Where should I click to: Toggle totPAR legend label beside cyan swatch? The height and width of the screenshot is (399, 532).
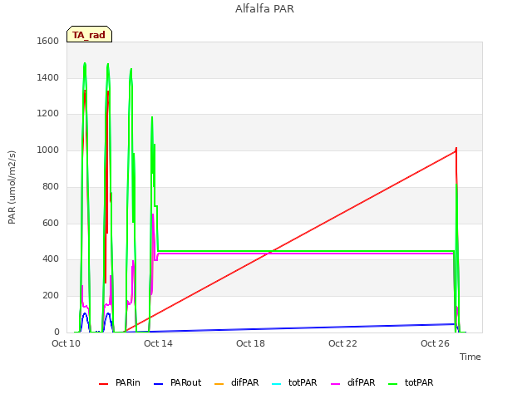click(x=303, y=382)
